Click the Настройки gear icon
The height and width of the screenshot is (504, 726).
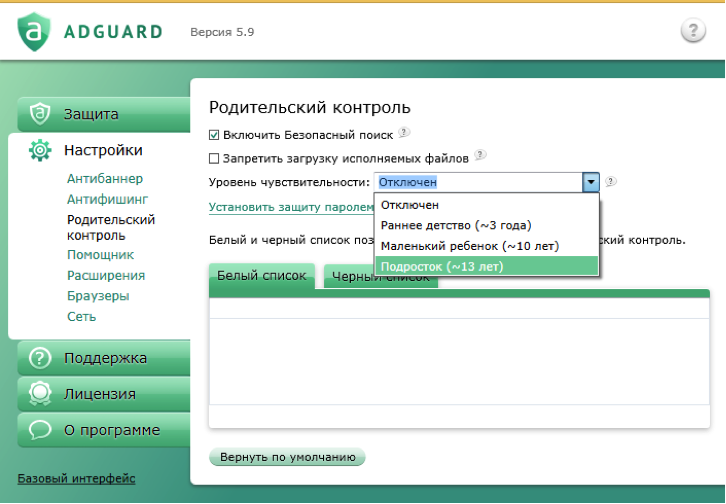click(40, 151)
